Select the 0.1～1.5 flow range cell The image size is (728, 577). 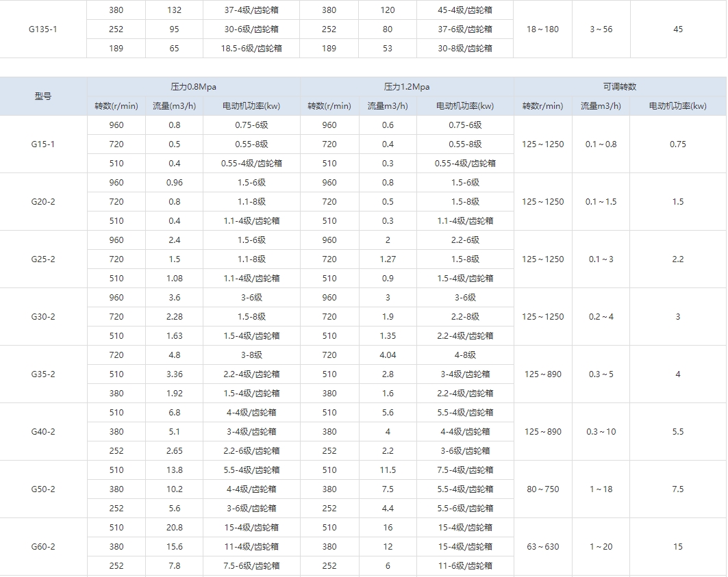pyautogui.click(x=601, y=202)
